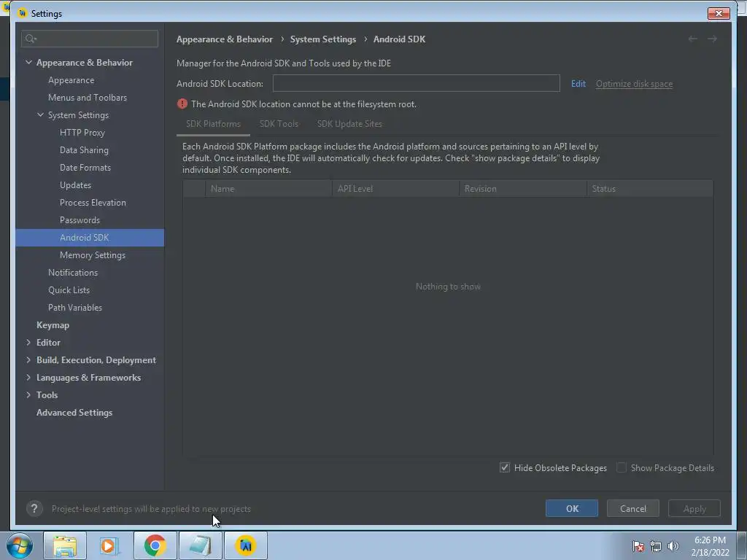The width and height of the screenshot is (747, 560).
Task: Uncheck Hide Obsolete Packages checkbox
Action: 505,467
